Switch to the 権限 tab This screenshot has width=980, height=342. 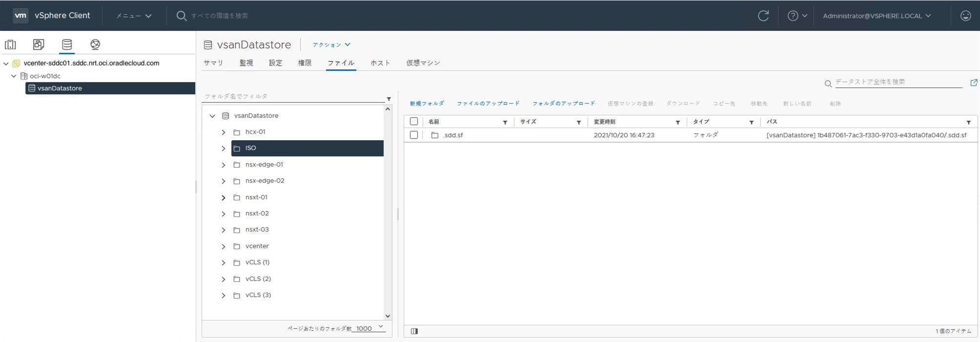tap(305, 63)
